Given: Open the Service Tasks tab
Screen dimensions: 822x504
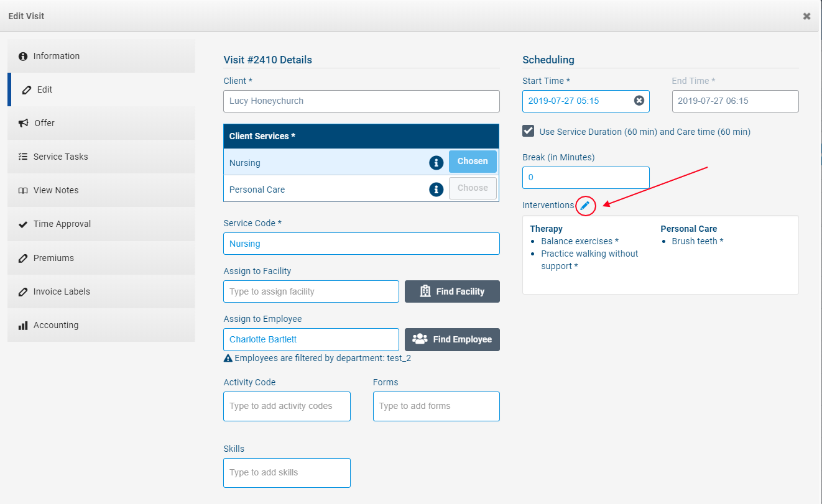Looking at the screenshot, I should pos(101,157).
